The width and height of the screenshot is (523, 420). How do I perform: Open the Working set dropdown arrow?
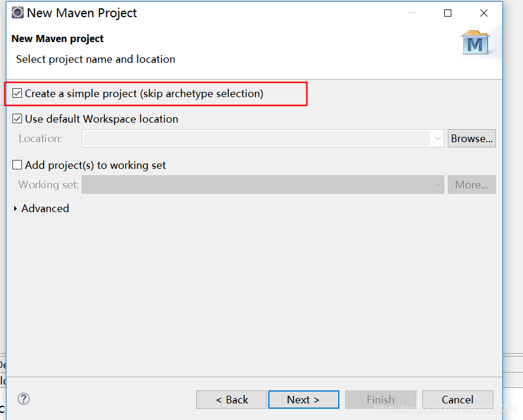(438, 184)
